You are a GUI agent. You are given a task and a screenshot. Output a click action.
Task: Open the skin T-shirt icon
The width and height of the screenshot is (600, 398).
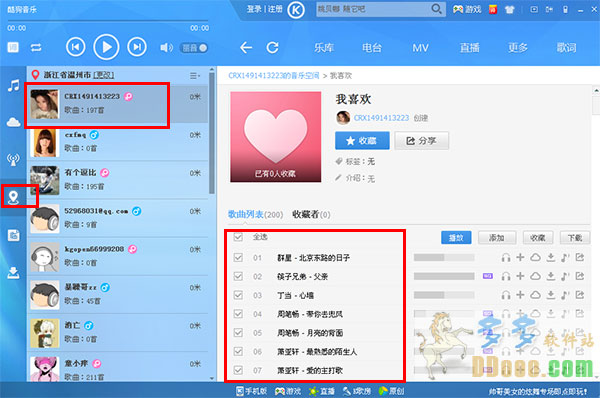pyautogui.click(x=509, y=10)
